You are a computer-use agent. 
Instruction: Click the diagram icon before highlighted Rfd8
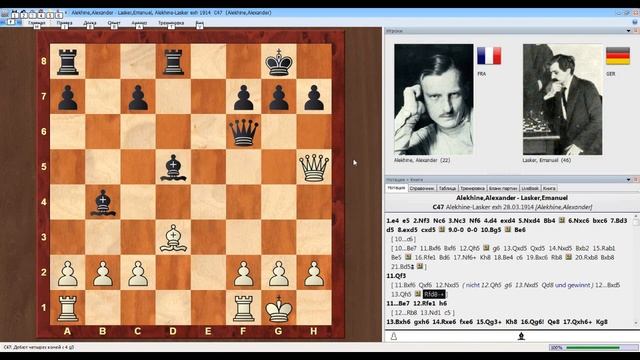click(x=418, y=294)
